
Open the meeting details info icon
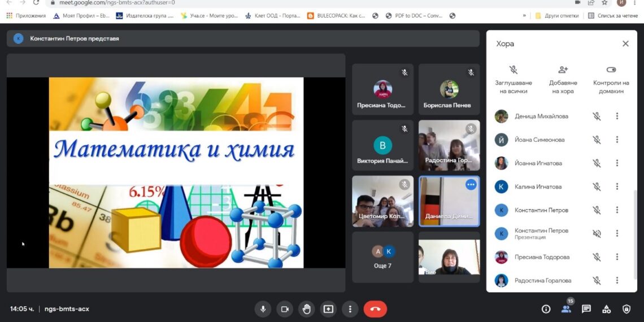(546, 309)
